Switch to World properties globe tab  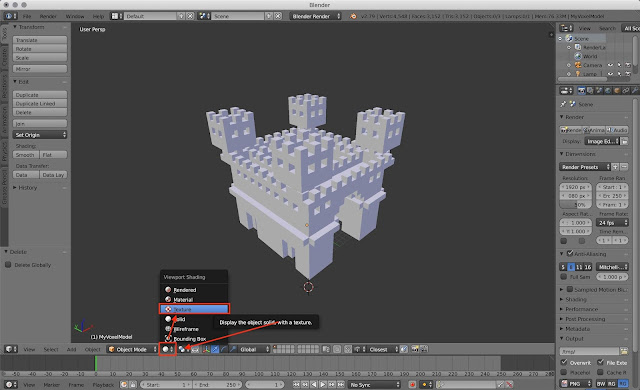[608, 91]
